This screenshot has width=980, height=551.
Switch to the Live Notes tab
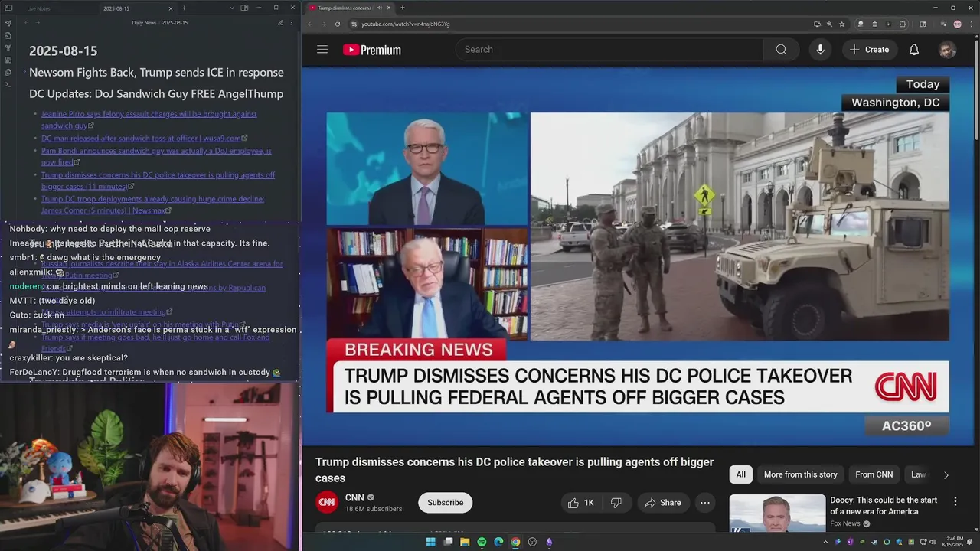tap(38, 8)
